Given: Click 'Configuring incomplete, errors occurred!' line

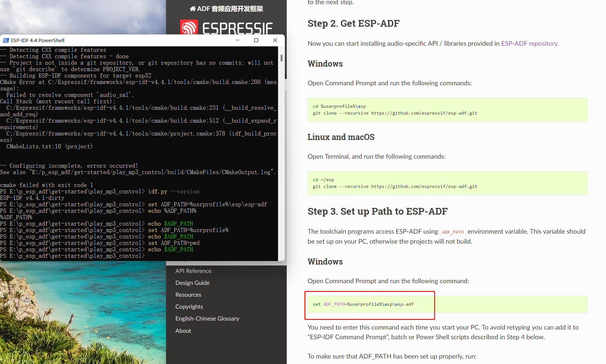Looking at the screenshot, I should tap(69, 166).
